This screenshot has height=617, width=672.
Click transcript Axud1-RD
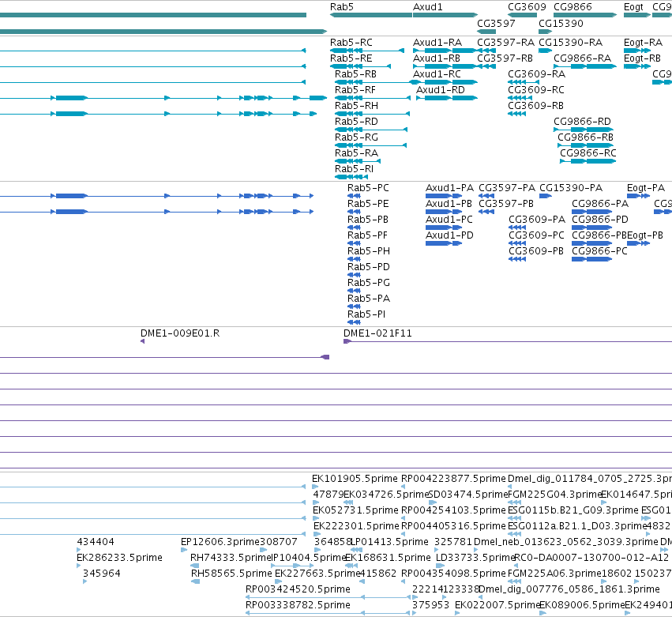(x=440, y=91)
